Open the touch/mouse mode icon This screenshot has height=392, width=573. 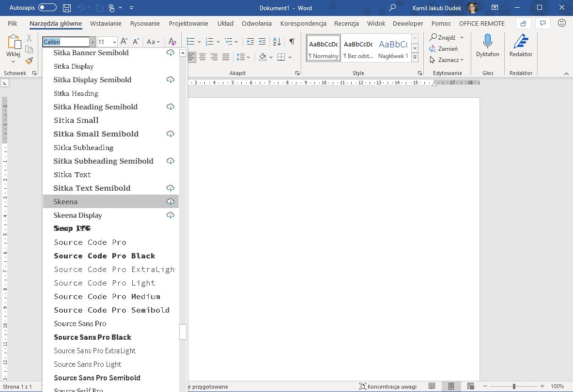111,8
